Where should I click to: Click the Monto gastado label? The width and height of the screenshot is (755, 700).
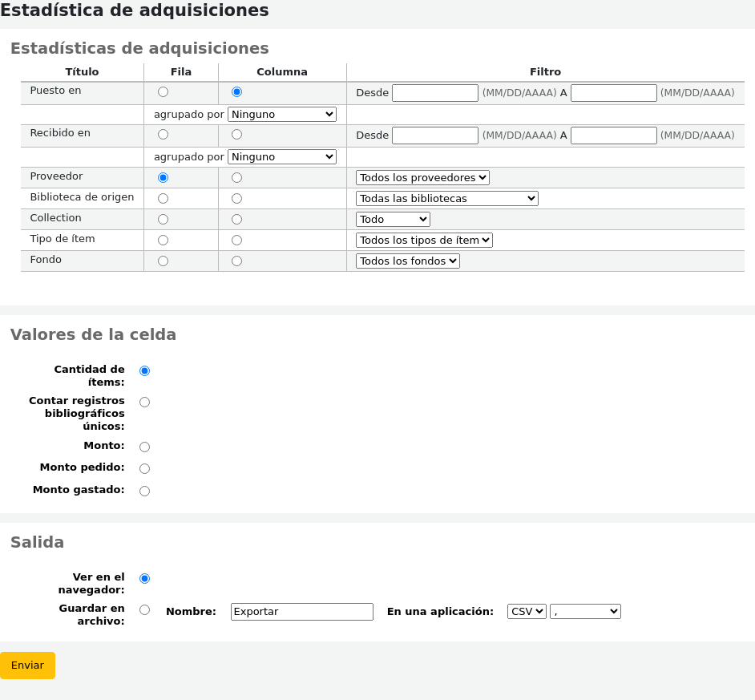(79, 490)
